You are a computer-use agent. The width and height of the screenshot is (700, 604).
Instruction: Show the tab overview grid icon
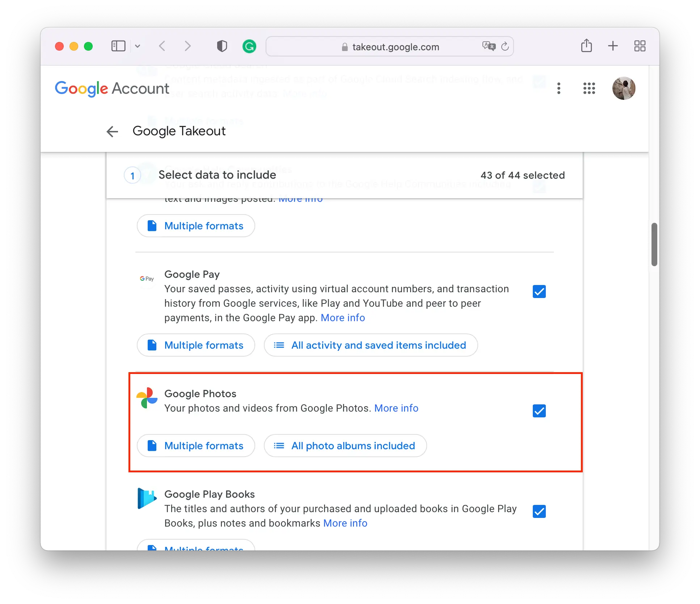pyautogui.click(x=640, y=46)
